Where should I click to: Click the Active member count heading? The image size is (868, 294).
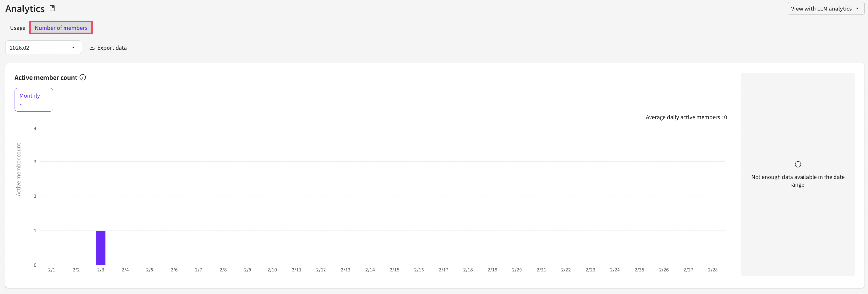tap(46, 77)
